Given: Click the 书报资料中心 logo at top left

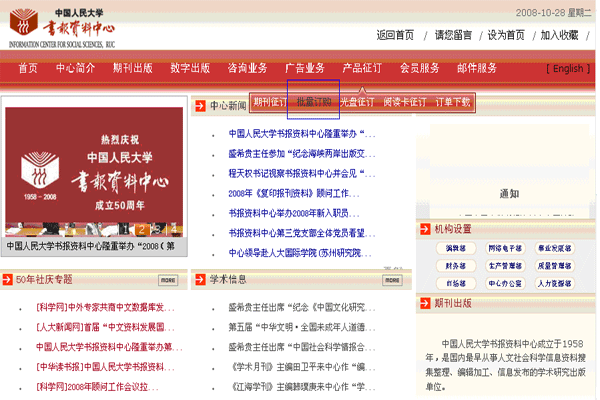Looking at the screenshot, I should [x=62, y=28].
